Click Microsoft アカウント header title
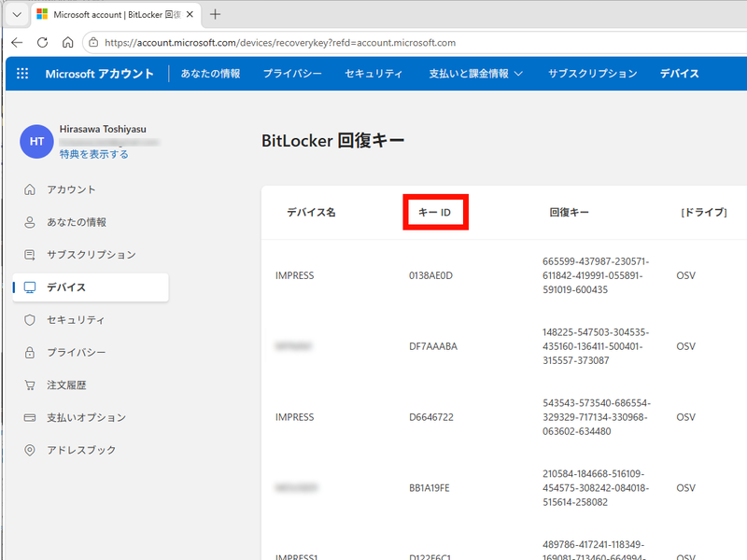The image size is (747, 560). 99,74
